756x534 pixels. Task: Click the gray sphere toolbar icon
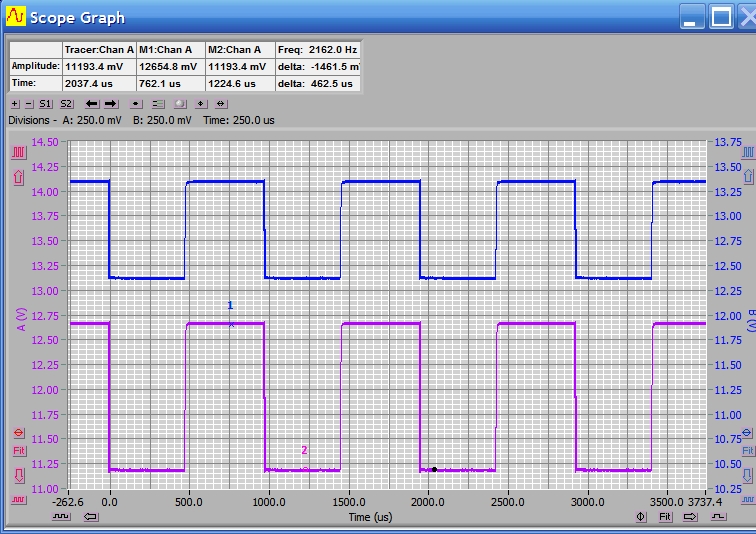pos(180,104)
